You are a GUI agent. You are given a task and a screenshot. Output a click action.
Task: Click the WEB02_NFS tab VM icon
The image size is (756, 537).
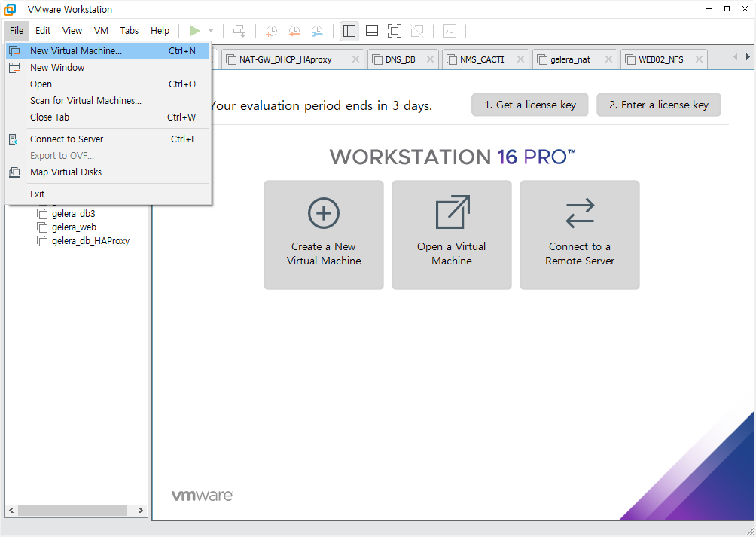click(x=631, y=59)
